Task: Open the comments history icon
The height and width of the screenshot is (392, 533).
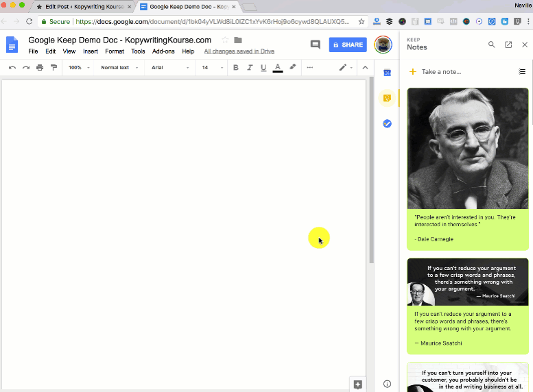Action: (316, 45)
